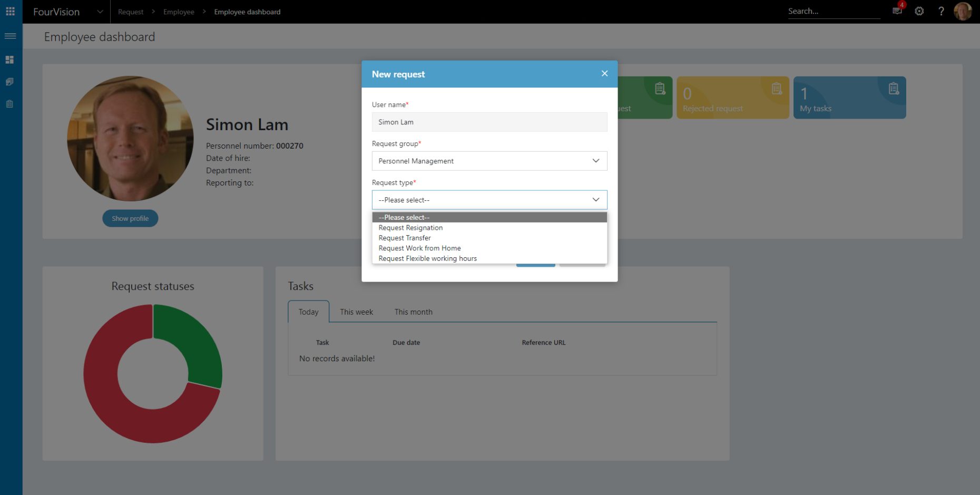
Task: Select Request Work from Home option
Action: pos(419,248)
